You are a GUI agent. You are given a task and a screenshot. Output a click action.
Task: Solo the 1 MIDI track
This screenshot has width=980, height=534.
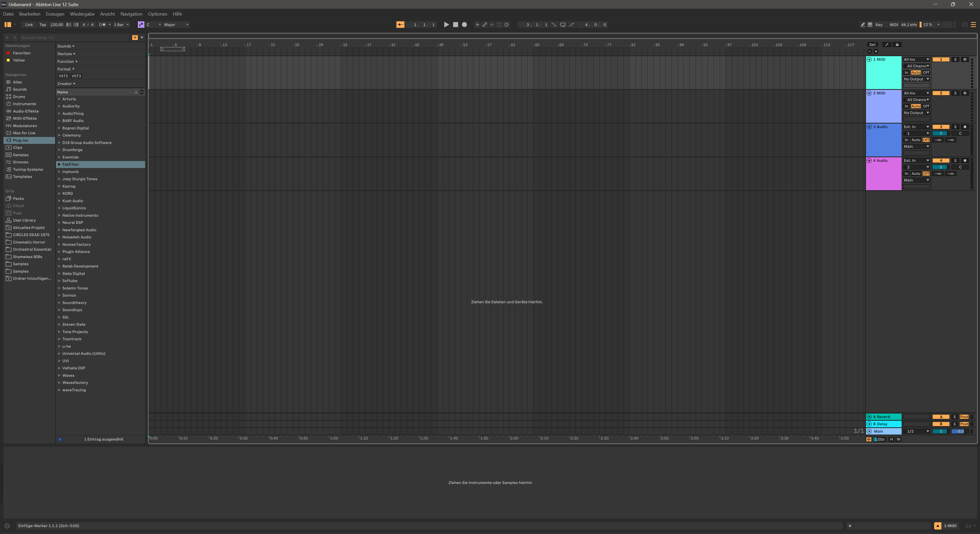[x=955, y=59]
